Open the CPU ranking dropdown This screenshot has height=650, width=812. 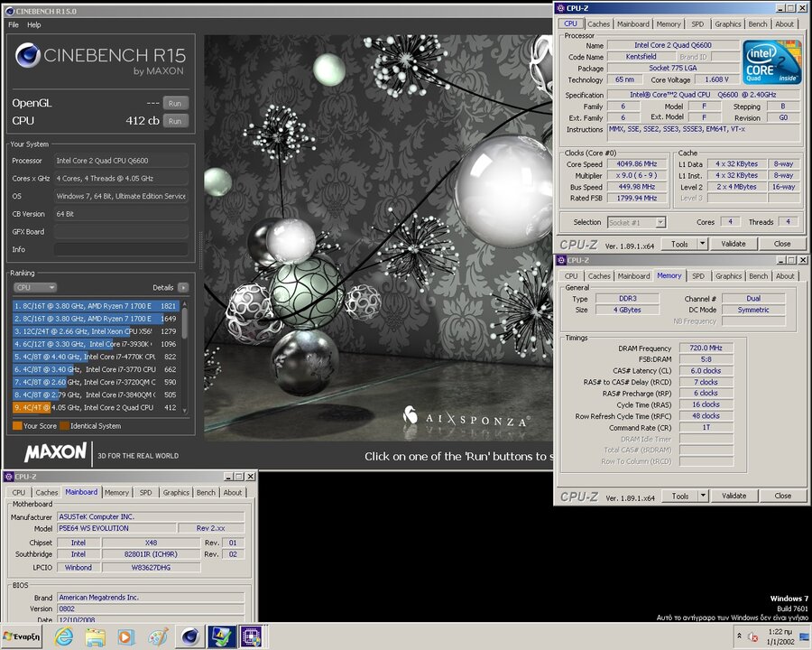pyautogui.click(x=34, y=287)
